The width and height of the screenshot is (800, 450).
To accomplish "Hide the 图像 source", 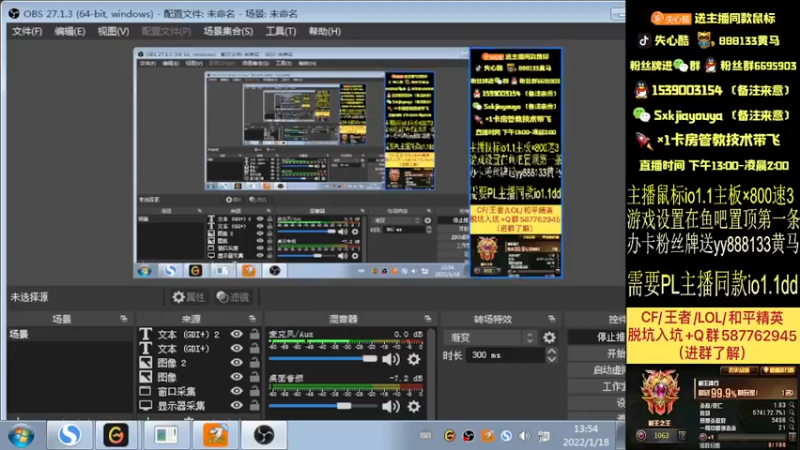I will point(236,377).
